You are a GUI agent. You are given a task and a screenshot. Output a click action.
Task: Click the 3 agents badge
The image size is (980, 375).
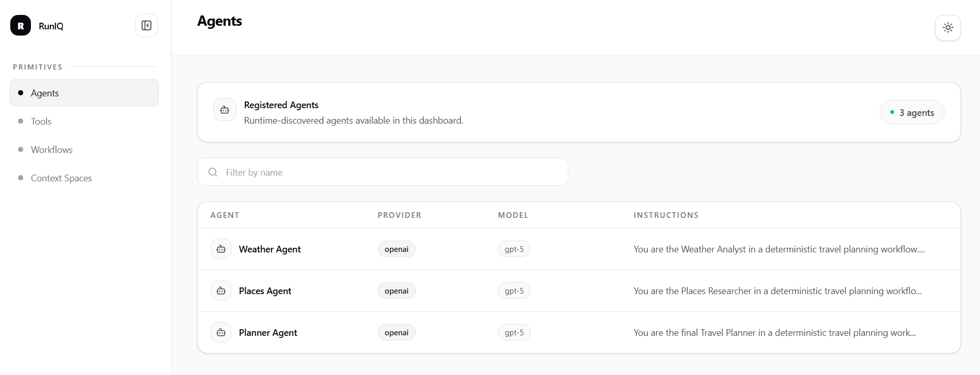click(912, 112)
